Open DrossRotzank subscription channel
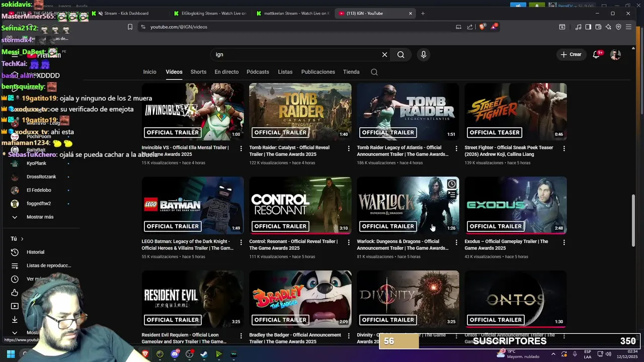 pos(41,176)
